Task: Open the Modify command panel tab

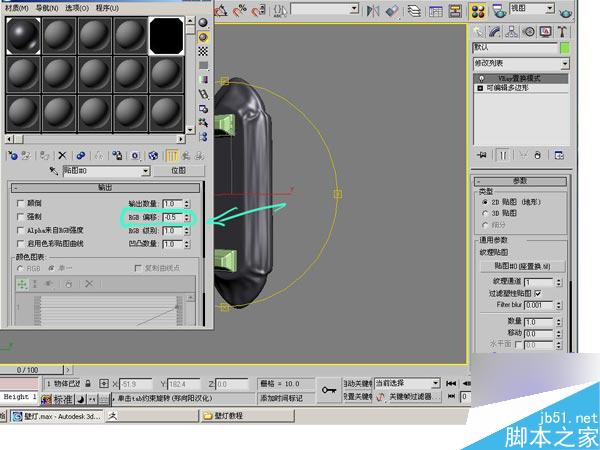Action: [x=495, y=32]
